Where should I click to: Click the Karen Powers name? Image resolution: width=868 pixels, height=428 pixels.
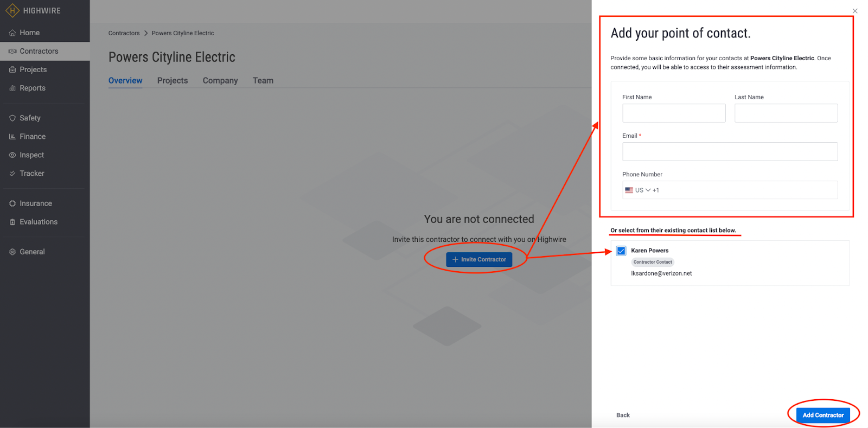pyautogui.click(x=649, y=251)
